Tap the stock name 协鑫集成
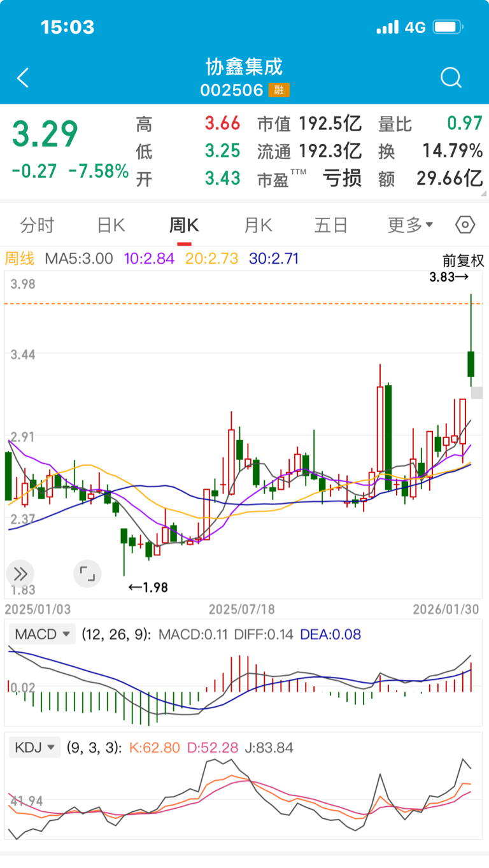Viewport: 489px width, 868px height. [x=244, y=67]
